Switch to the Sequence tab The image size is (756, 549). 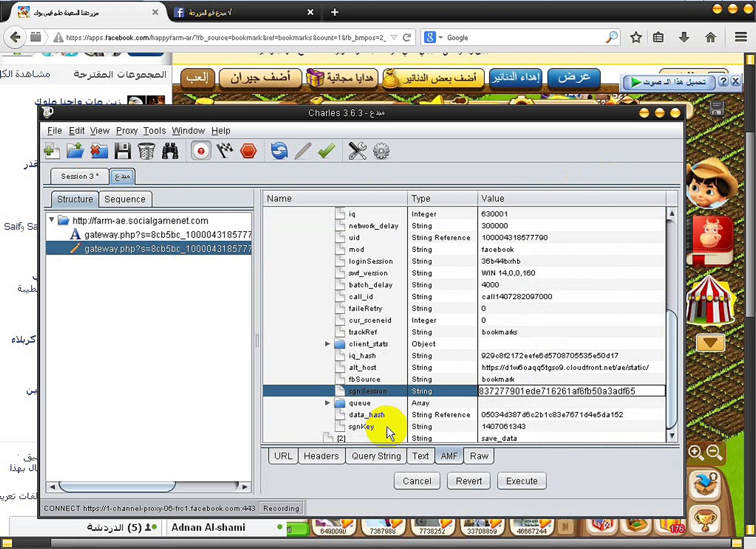[x=125, y=199]
